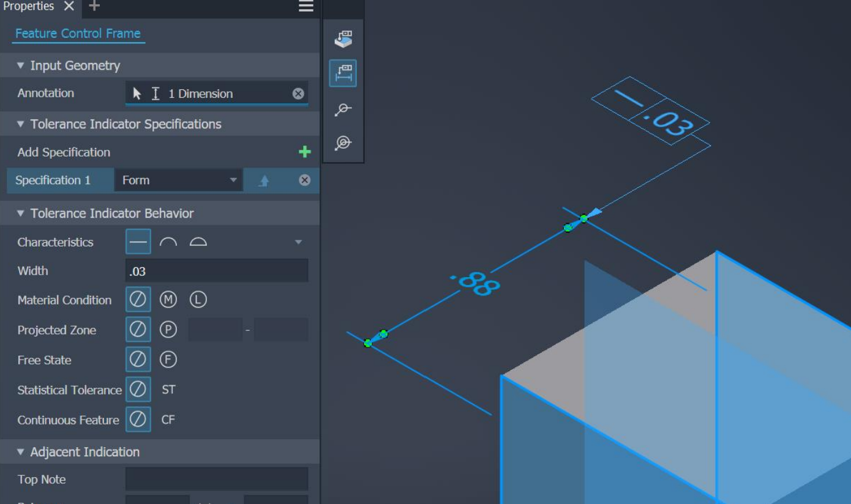Remove Specification 1
The height and width of the screenshot is (504, 851).
pos(304,180)
